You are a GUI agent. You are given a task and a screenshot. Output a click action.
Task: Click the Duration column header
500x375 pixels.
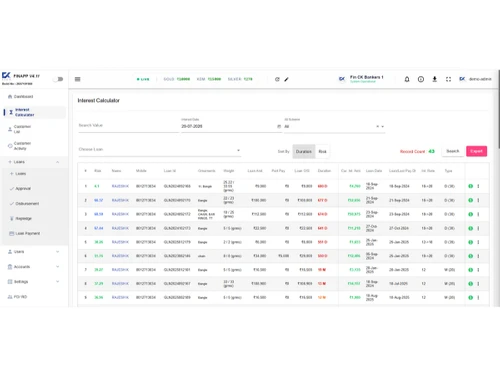click(324, 171)
